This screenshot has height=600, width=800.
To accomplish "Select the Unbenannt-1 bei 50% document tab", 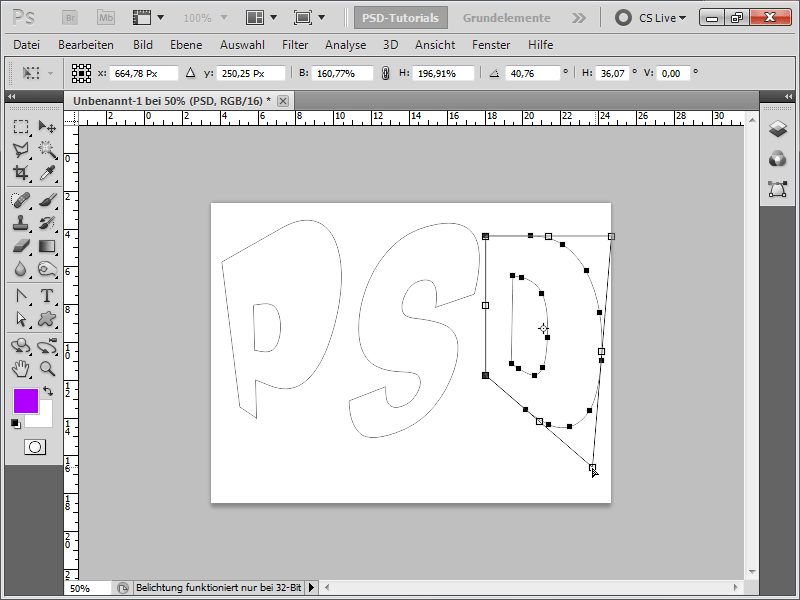I will tap(172, 101).
